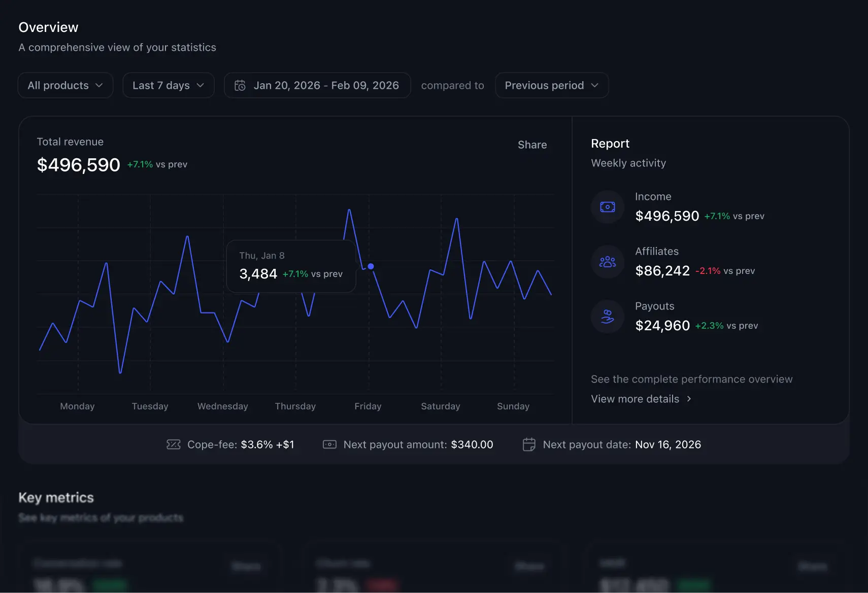Click chevron next to View more details

tap(689, 399)
